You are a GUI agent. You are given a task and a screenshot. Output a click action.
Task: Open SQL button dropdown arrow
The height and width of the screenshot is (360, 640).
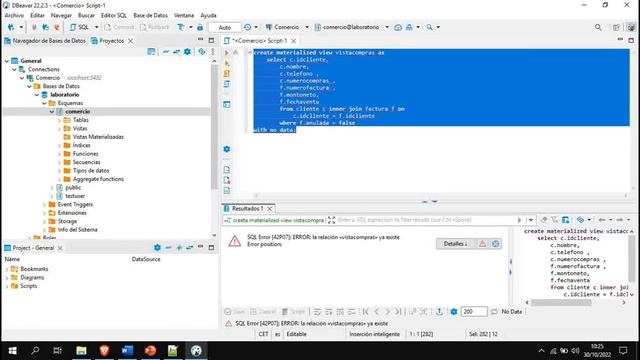97,27
